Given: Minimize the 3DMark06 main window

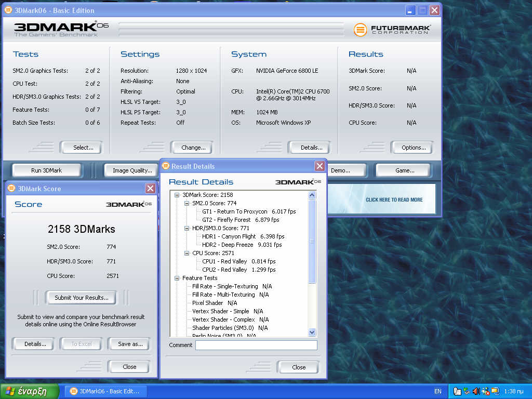Looking at the screenshot, I should point(410,10).
